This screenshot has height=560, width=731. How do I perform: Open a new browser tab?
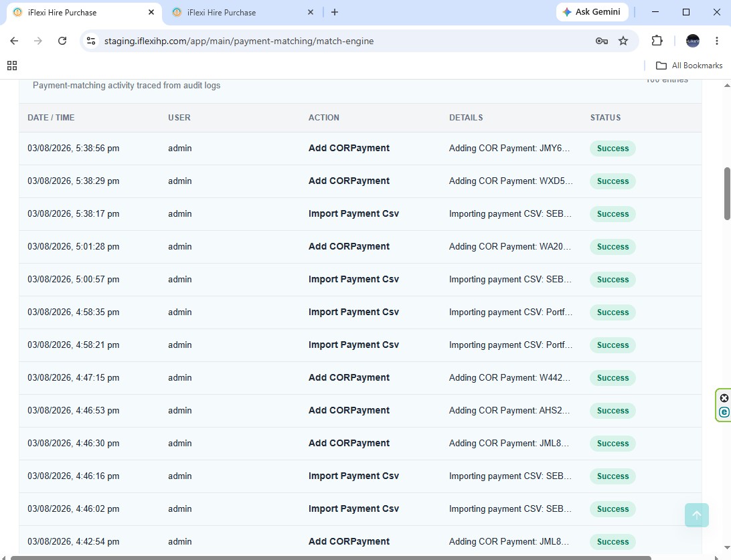334,12
